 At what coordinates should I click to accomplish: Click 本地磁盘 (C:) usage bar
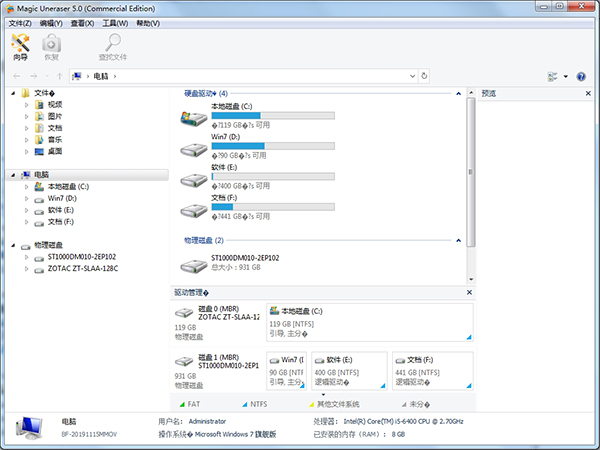pos(273,116)
